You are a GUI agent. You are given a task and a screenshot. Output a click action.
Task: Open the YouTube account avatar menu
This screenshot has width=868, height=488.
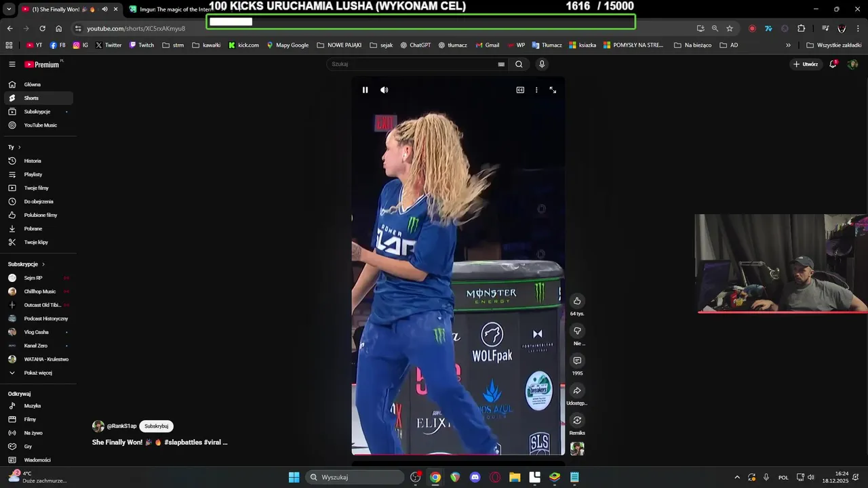click(853, 64)
